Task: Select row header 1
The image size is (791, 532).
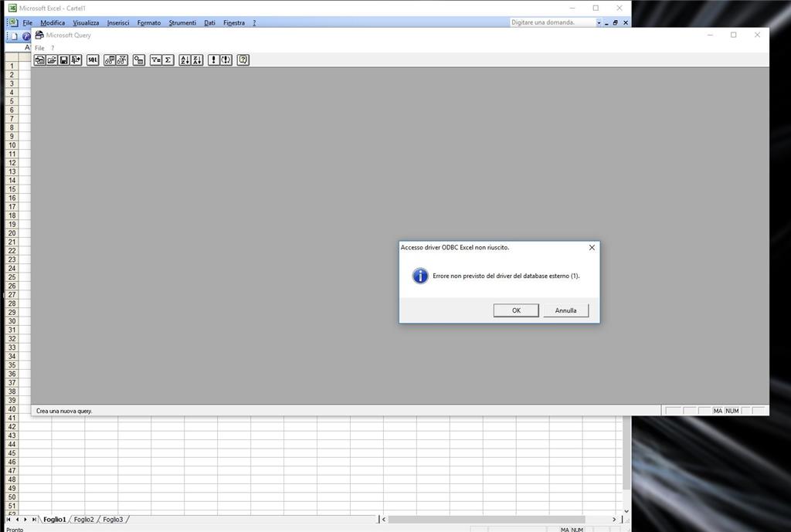Action: click(12, 66)
